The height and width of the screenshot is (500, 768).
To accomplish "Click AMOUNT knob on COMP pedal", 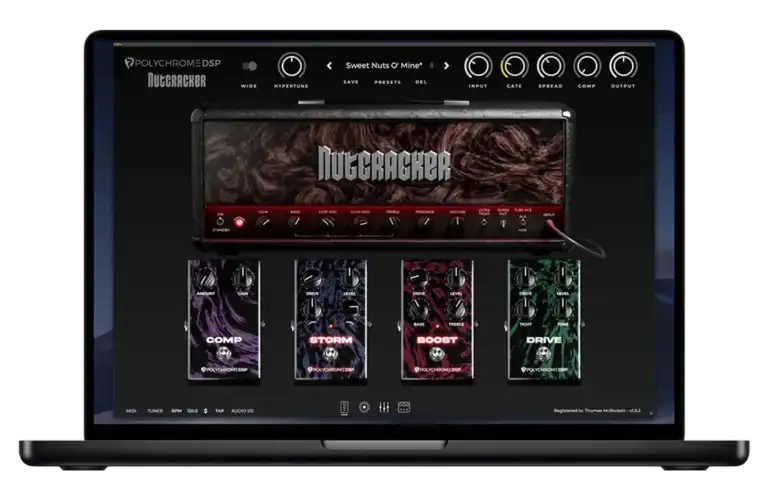I will pos(206,279).
